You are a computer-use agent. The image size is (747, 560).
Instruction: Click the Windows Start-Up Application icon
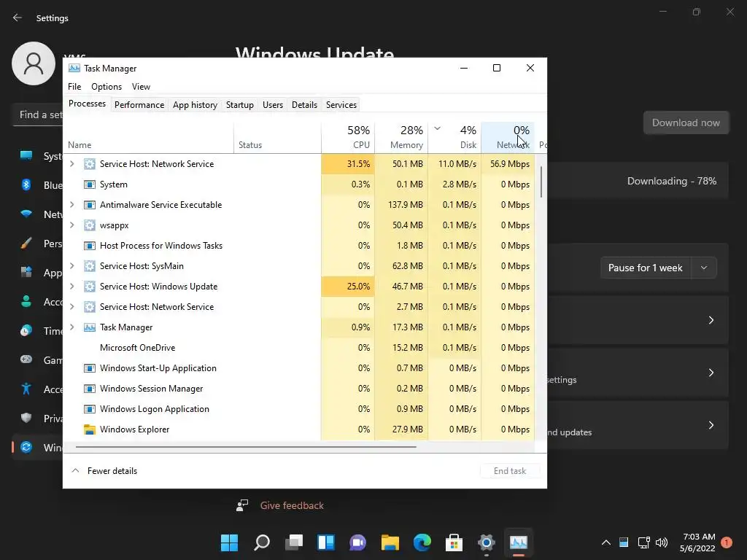point(90,368)
